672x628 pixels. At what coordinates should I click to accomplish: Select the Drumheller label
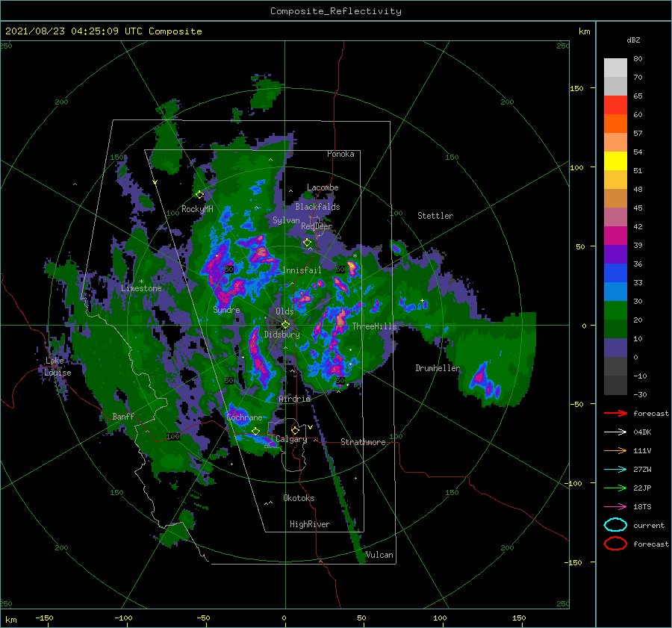(x=438, y=368)
